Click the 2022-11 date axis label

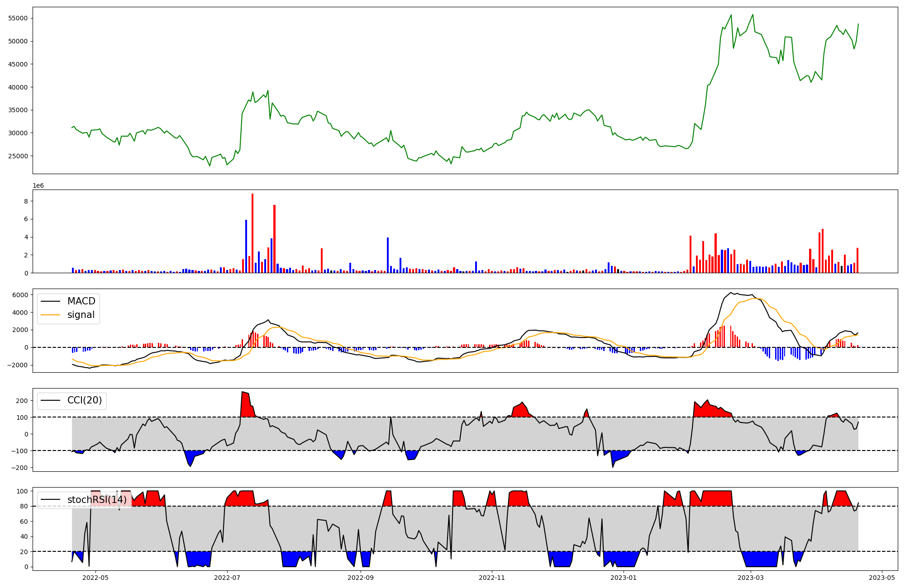coord(492,578)
